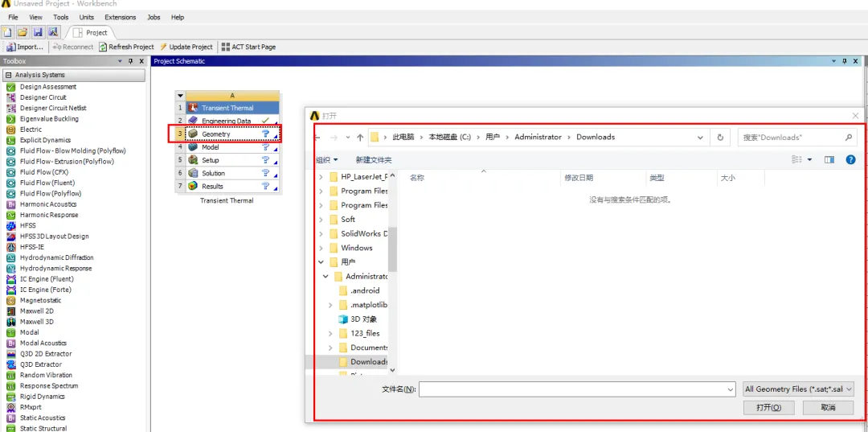Screen dimensions: 868x432
Task: Select Magnetostatic analysis system
Action: tap(41, 300)
